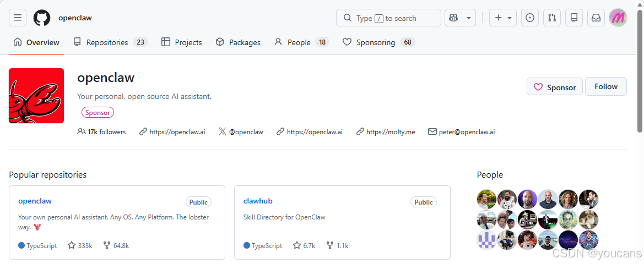
Task: Open the Issues icon in header
Action: pos(530,18)
